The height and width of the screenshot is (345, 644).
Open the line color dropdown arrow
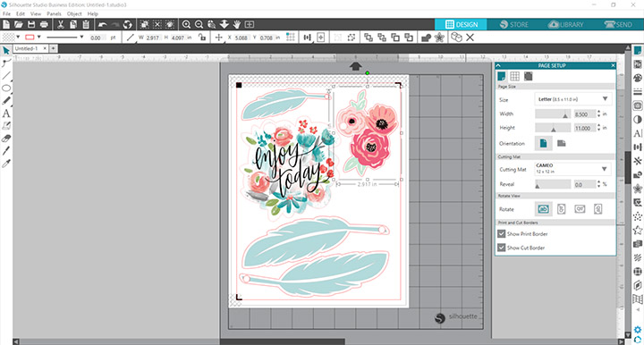point(39,38)
